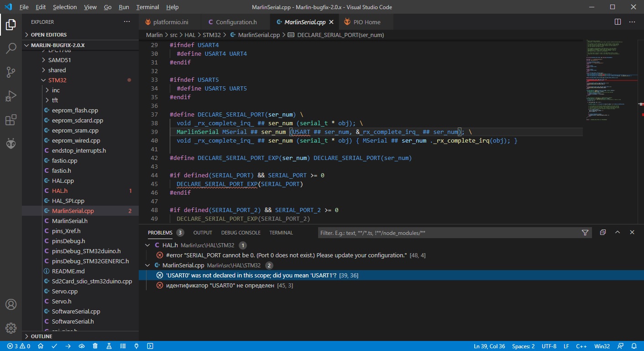Expand the inc folder

click(x=56, y=90)
